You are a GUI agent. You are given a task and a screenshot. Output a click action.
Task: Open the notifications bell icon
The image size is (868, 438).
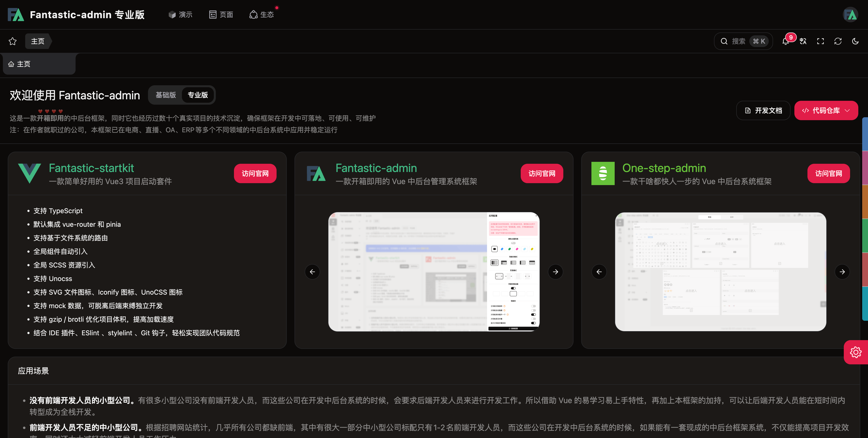click(x=785, y=41)
